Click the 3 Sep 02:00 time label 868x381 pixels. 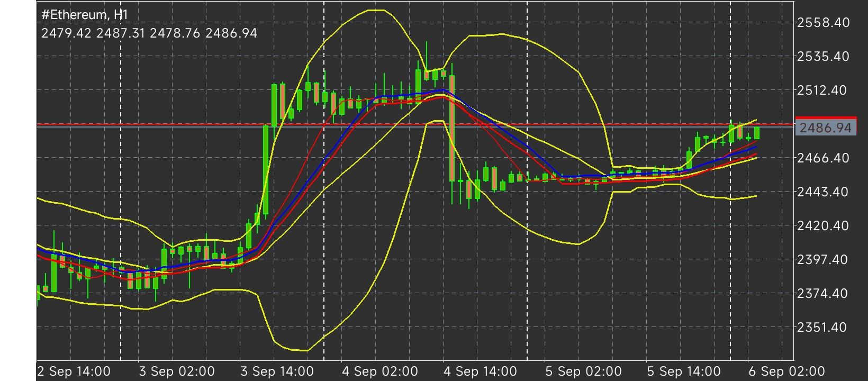point(177,371)
